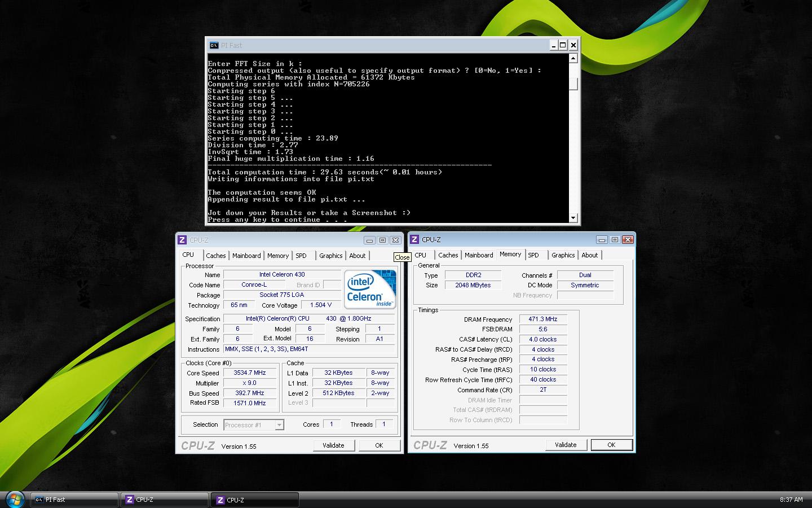
Task: Click Validate button in right CPU-Z
Action: tap(566, 445)
